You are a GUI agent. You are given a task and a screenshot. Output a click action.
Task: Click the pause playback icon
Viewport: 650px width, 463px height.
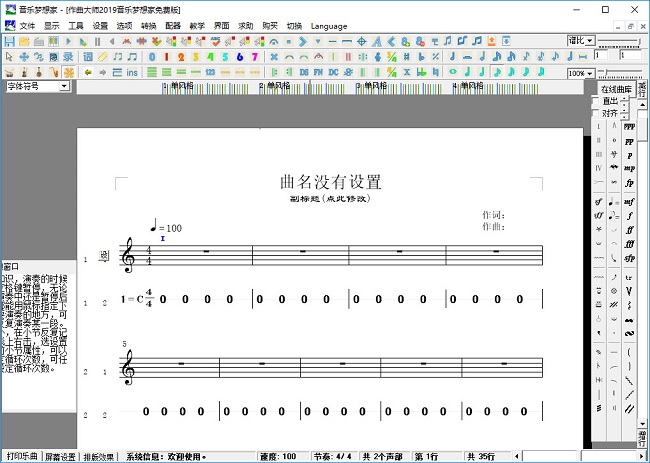(x=97, y=41)
